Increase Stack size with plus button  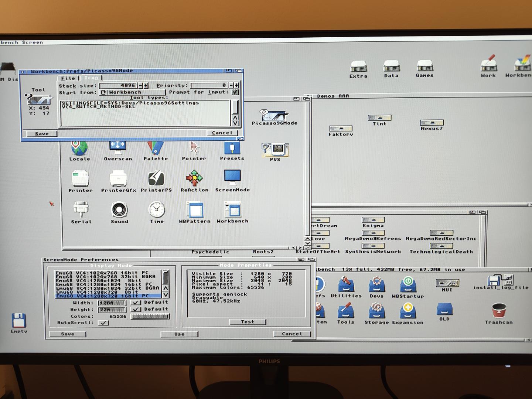(146, 85)
